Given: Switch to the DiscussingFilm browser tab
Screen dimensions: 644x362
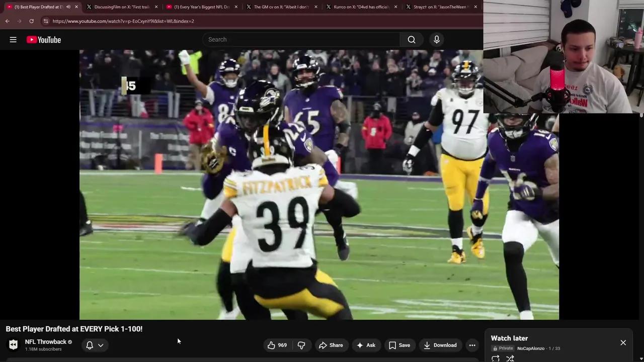Looking at the screenshot, I should click(121, 7).
